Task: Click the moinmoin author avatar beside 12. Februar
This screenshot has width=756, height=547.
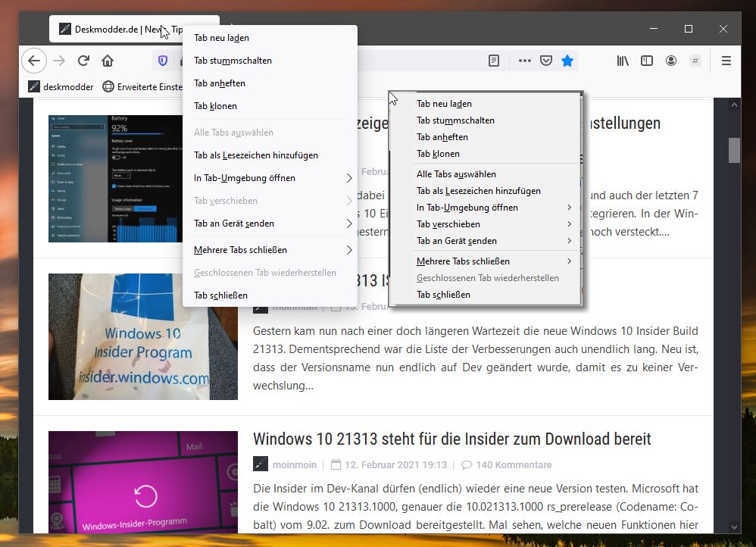Action: click(261, 464)
